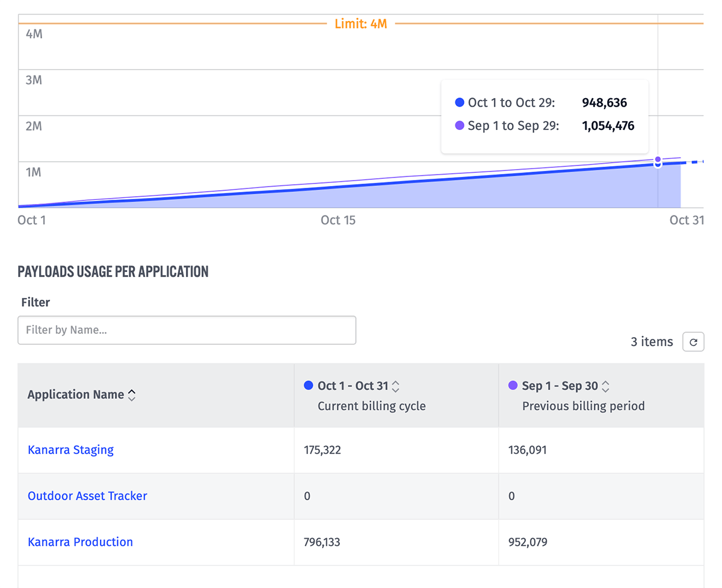Click the Filter by Name input field

pos(187,330)
